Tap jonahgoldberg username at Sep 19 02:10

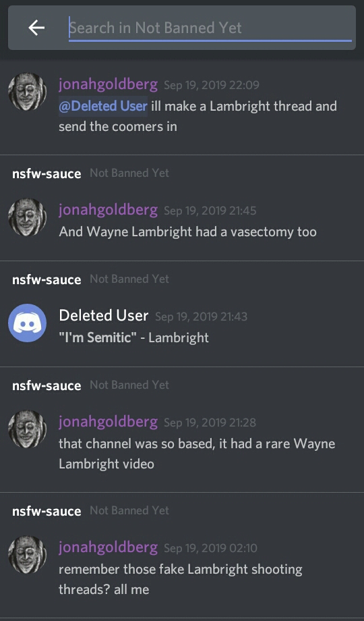pyautogui.click(x=108, y=547)
